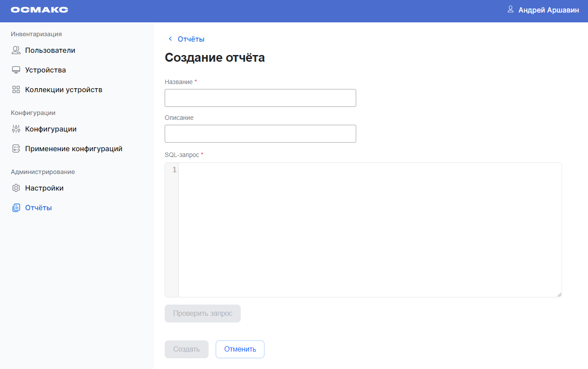Click the Settings (Настройки) gear icon
The image size is (588, 369).
[x=16, y=188]
